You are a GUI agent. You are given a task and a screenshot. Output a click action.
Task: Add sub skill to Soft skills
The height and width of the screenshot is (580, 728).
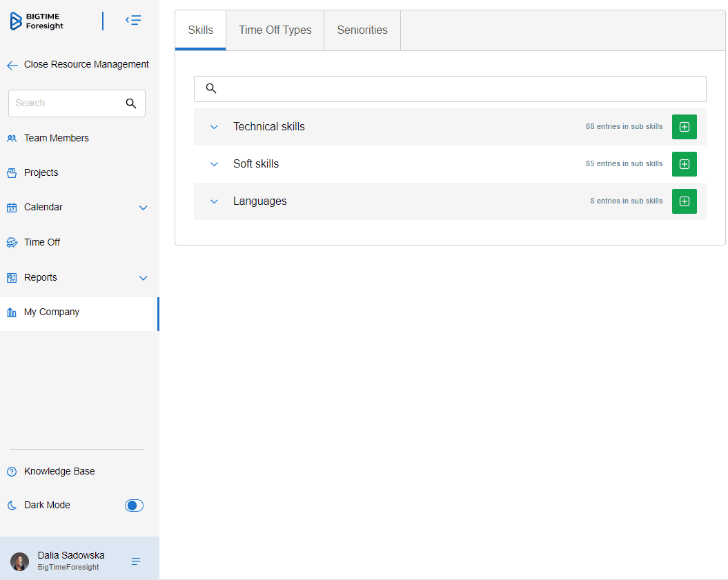[684, 164]
